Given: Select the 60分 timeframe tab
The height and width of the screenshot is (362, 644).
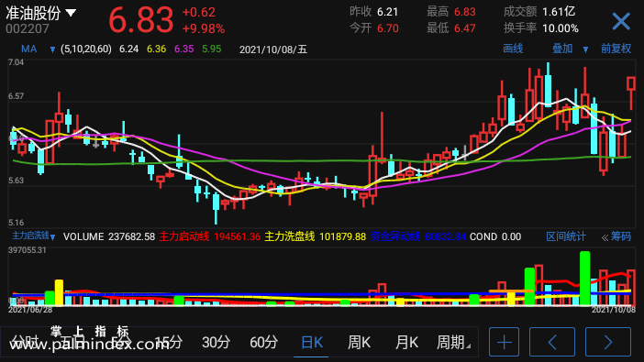Looking at the screenshot, I should [x=263, y=343].
